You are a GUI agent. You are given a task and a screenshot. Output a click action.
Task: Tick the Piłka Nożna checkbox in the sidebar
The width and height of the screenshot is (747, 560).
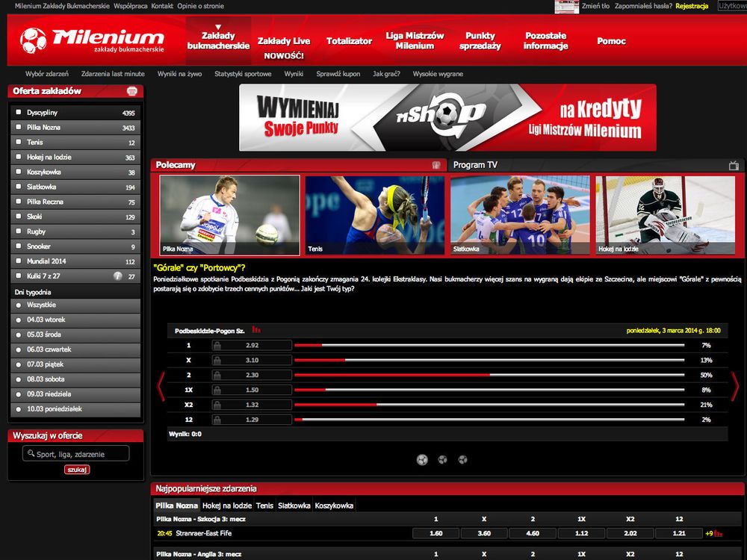19,127
